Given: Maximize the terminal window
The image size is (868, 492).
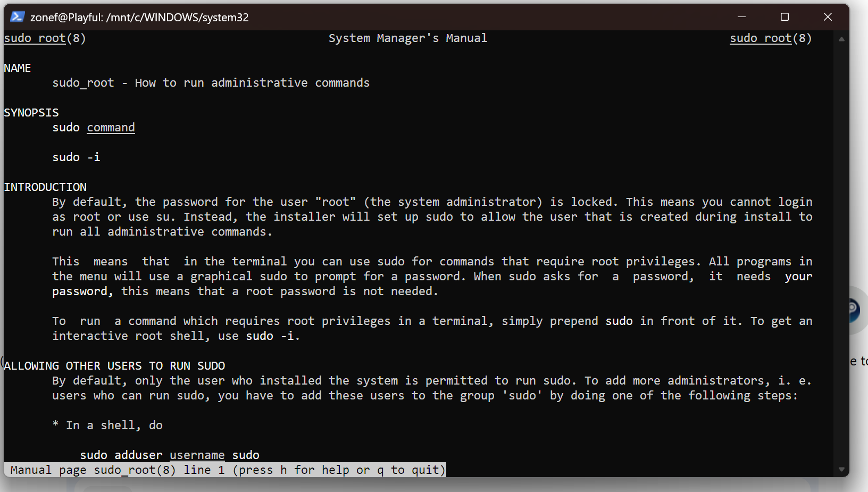Looking at the screenshot, I should coord(784,17).
